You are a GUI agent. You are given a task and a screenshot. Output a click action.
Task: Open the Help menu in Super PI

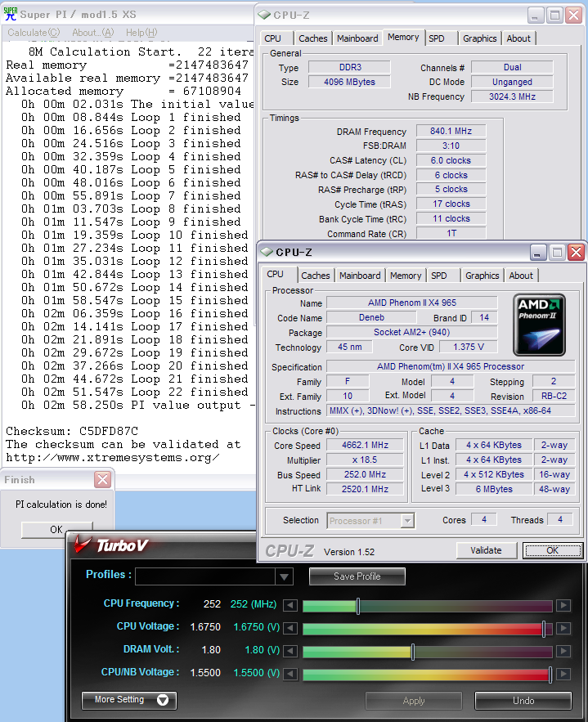141,33
